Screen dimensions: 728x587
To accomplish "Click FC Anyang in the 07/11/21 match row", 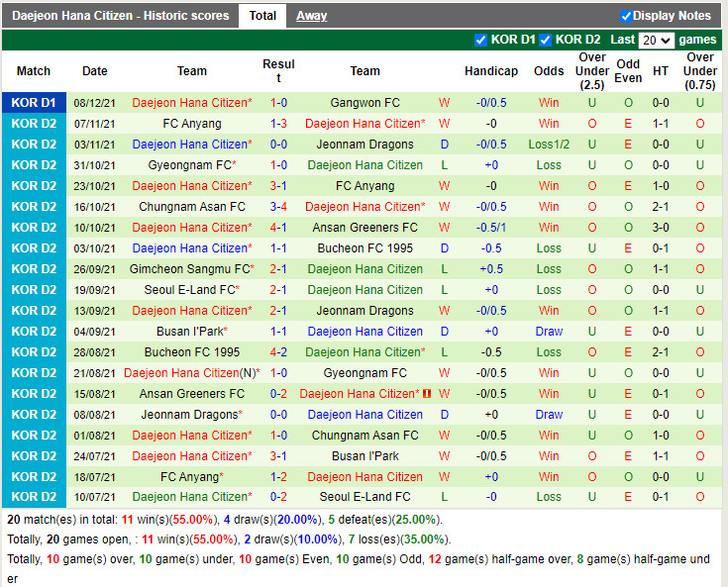I will (192, 124).
